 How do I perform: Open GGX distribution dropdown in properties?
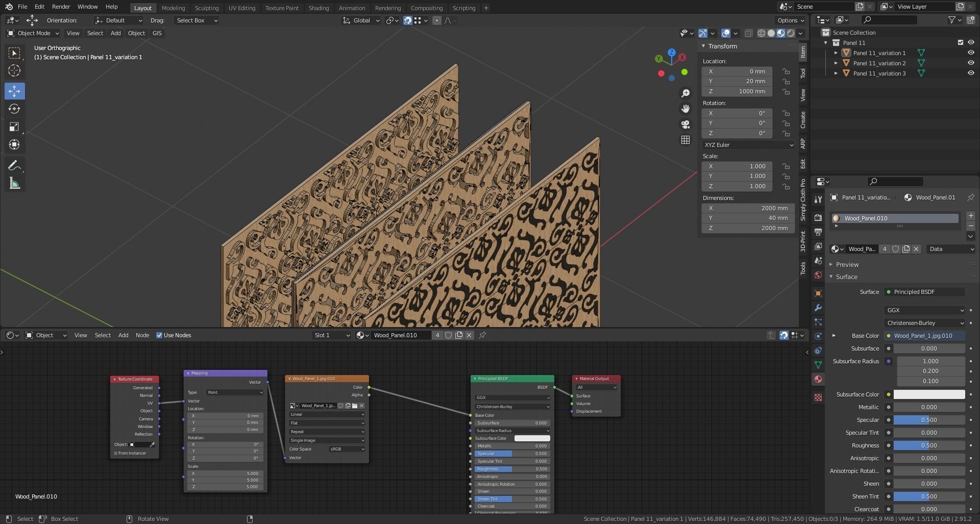click(x=924, y=310)
